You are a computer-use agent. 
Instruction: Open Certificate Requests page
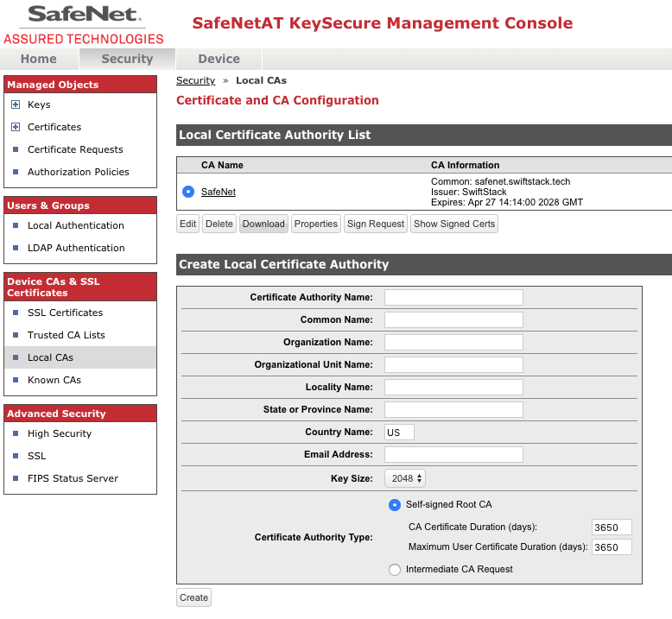[75, 149]
